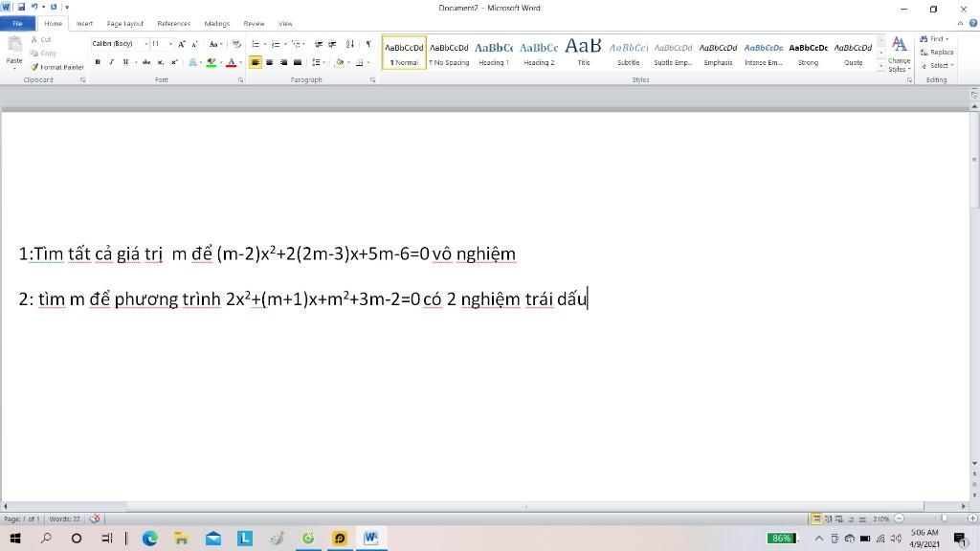This screenshot has width=980, height=551.
Task: Open the font name dropdown
Action: [145, 44]
